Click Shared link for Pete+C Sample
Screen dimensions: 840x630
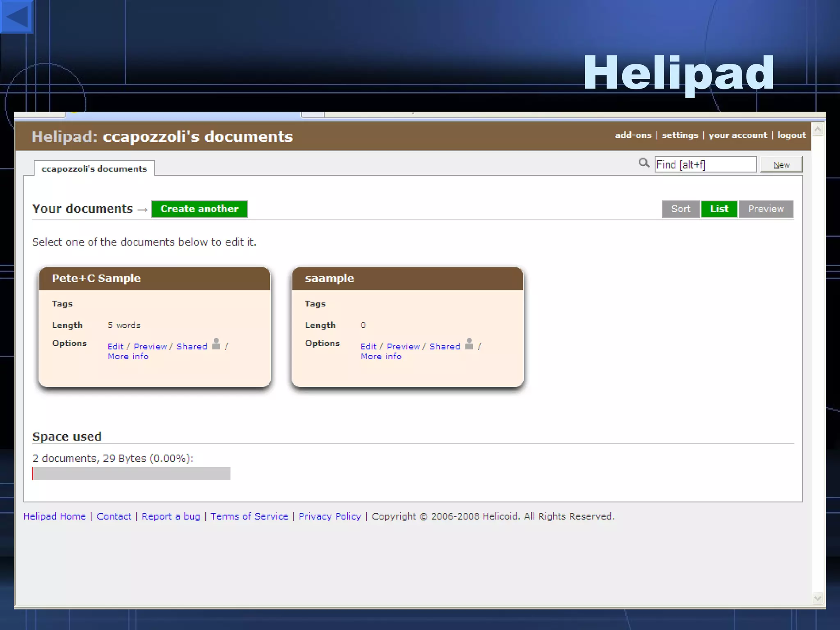192,346
